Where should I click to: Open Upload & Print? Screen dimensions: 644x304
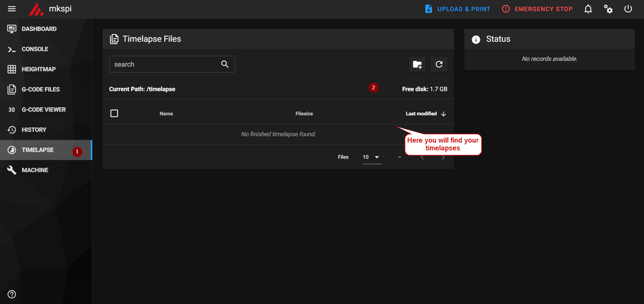(457, 9)
